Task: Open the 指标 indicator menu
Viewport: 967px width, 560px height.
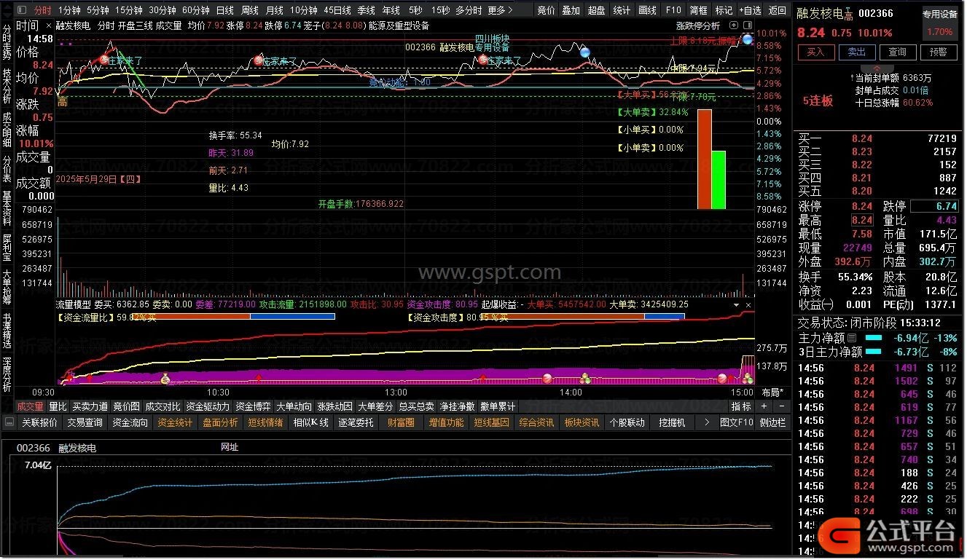Action: click(742, 406)
